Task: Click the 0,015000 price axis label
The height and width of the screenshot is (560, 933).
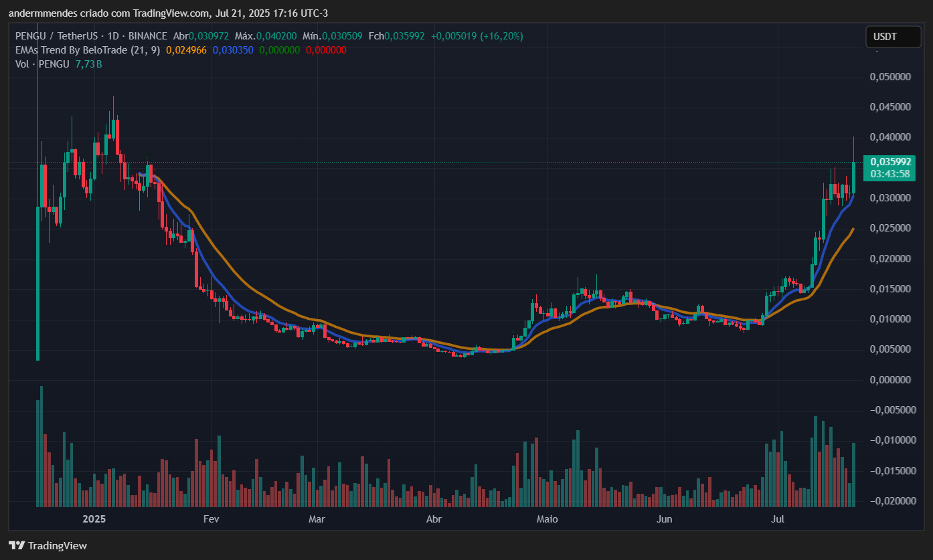Action: pos(889,289)
